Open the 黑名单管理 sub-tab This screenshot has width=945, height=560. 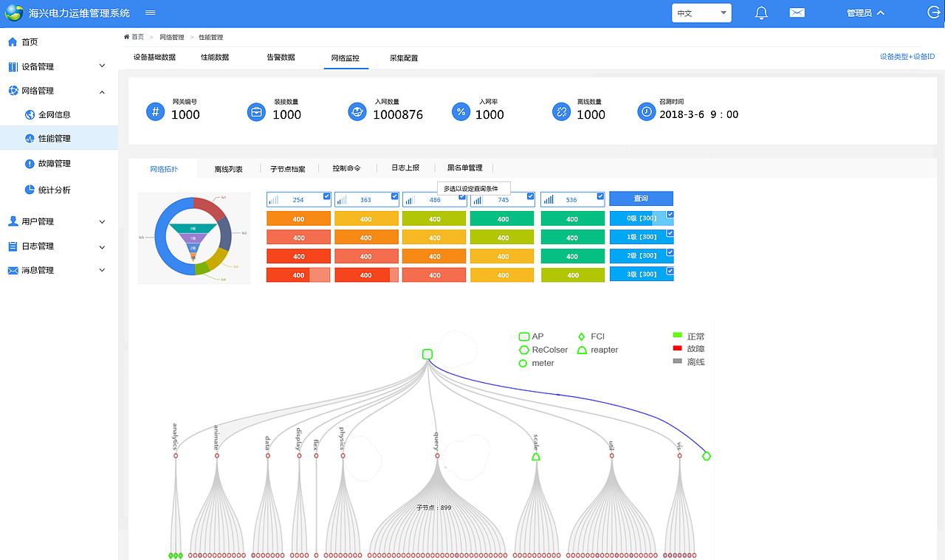[465, 168]
